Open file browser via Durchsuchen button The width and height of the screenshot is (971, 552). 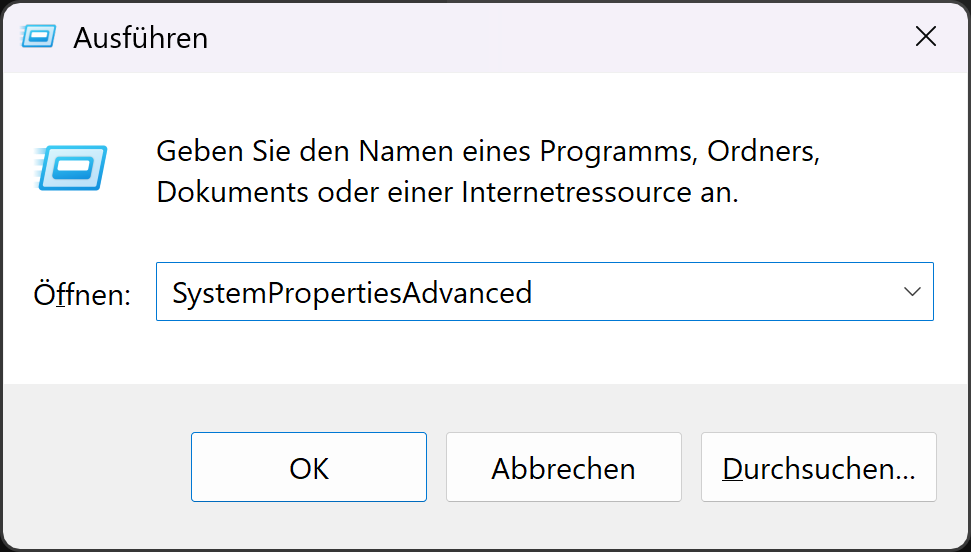(x=818, y=468)
